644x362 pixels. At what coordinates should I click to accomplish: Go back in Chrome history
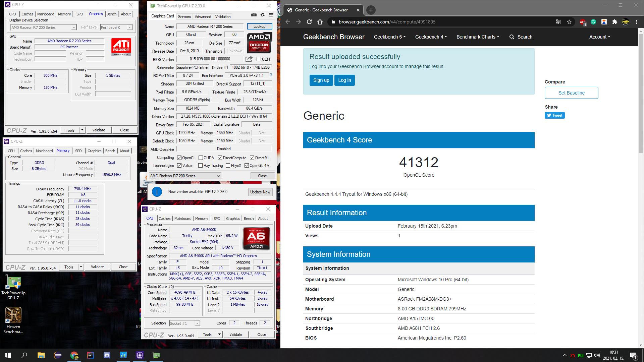coord(288,22)
